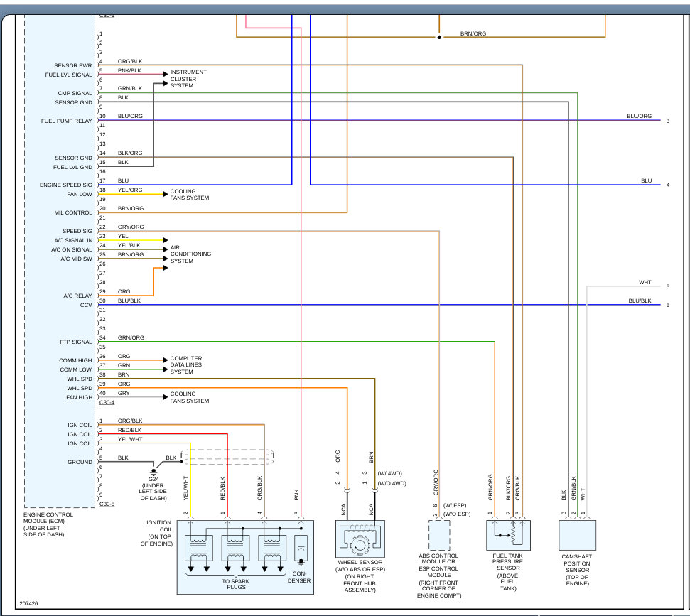690x616 pixels.
Task: Click the fuel tank pressure sensor symbol box
Action: [x=508, y=535]
